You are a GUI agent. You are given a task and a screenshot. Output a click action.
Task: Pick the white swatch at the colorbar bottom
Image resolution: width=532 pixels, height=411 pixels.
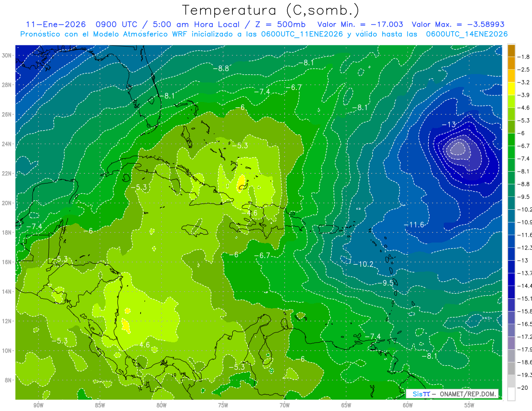pyautogui.click(x=511, y=394)
